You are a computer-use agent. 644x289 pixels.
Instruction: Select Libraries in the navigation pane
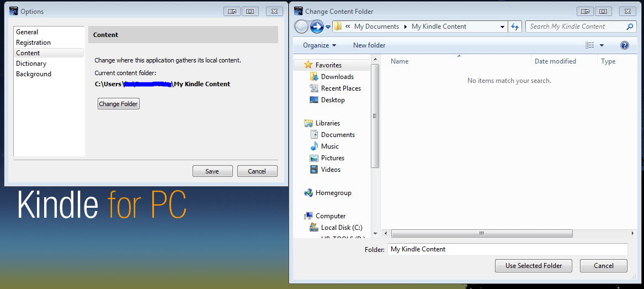coord(328,123)
